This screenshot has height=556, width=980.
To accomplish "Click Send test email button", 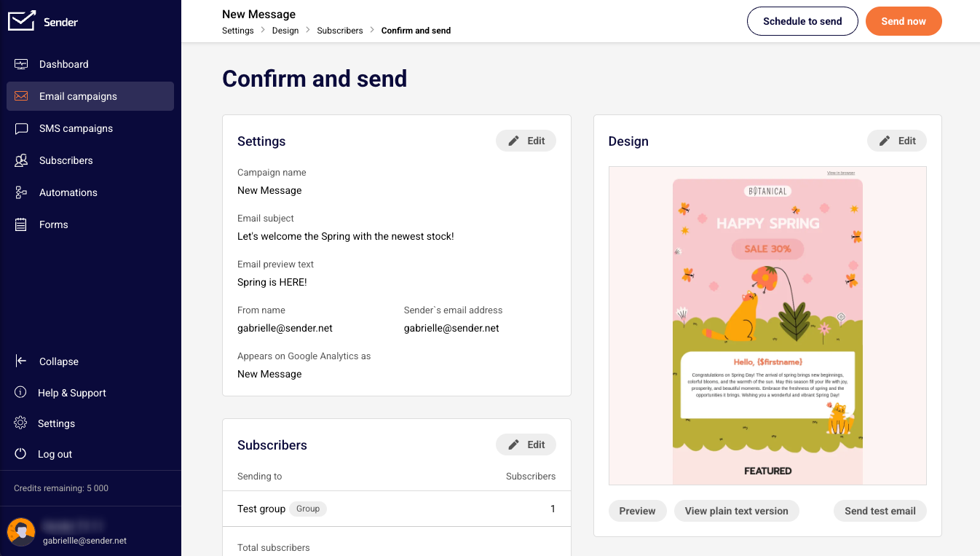I will [x=880, y=511].
